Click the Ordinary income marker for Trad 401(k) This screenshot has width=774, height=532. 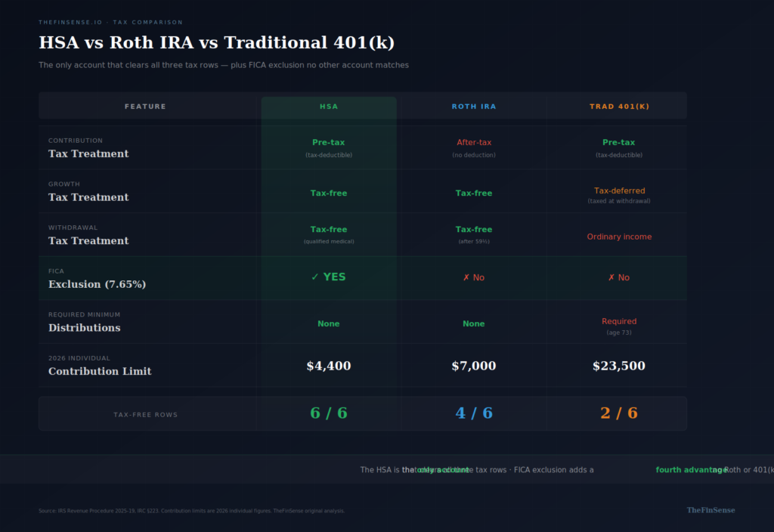pyautogui.click(x=619, y=237)
